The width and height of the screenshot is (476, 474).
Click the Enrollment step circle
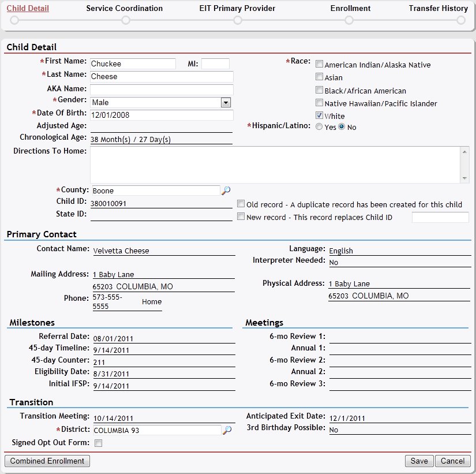(x=349, y=20)
